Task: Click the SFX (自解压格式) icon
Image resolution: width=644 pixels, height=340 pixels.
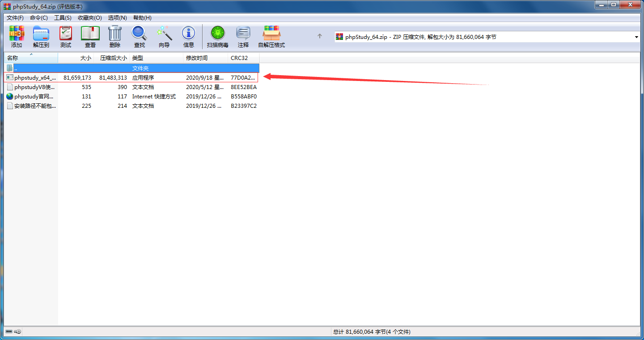Action: pyautogui.click(x=271, y=37)
